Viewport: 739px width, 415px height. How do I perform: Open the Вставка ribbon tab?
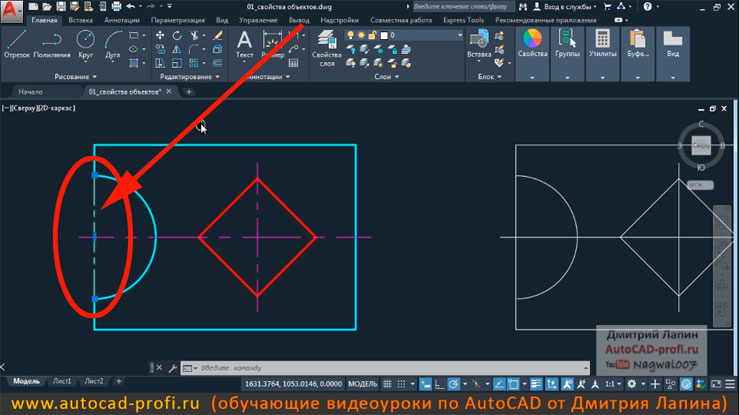[x=80, y=20]
